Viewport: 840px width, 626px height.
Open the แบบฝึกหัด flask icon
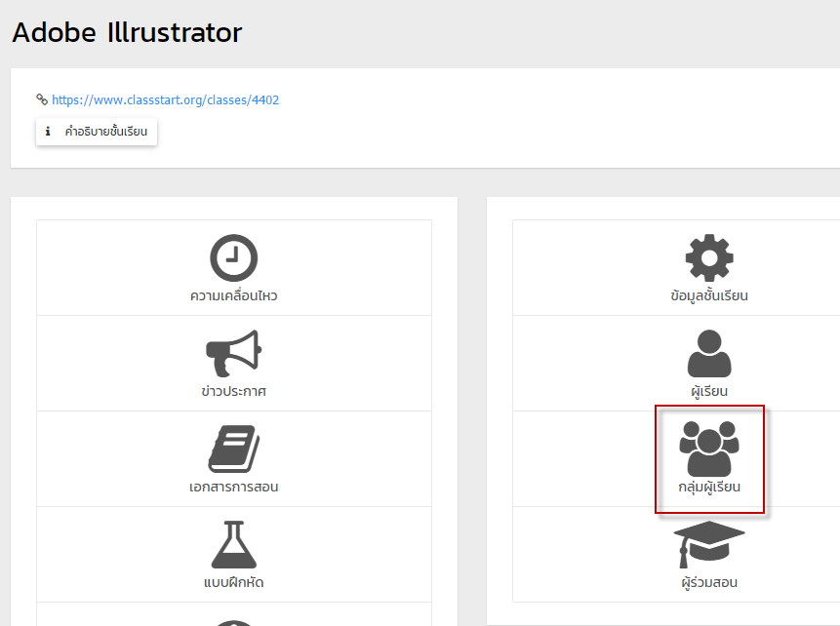point(233,544)
